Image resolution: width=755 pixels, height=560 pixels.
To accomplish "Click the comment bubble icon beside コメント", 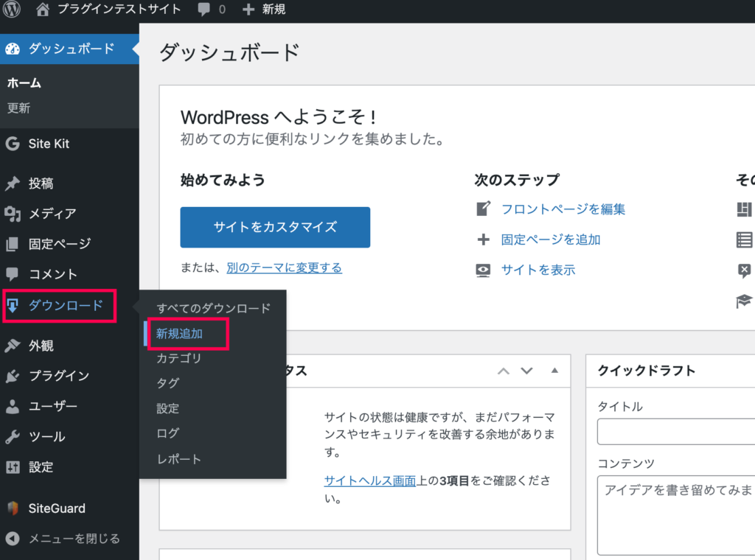I will 13,274.
